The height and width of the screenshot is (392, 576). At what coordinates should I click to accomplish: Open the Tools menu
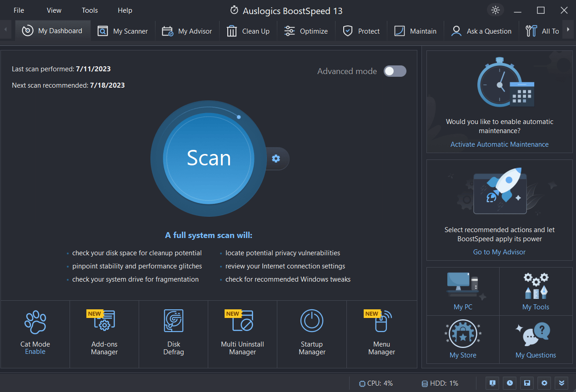[x=90, y=10]
